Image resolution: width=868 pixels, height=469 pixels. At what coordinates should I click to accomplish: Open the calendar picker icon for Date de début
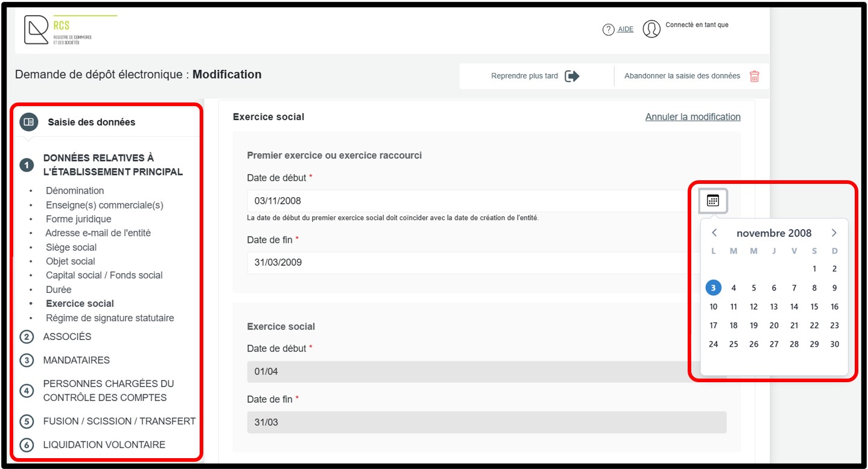click(x=713, y=201)
